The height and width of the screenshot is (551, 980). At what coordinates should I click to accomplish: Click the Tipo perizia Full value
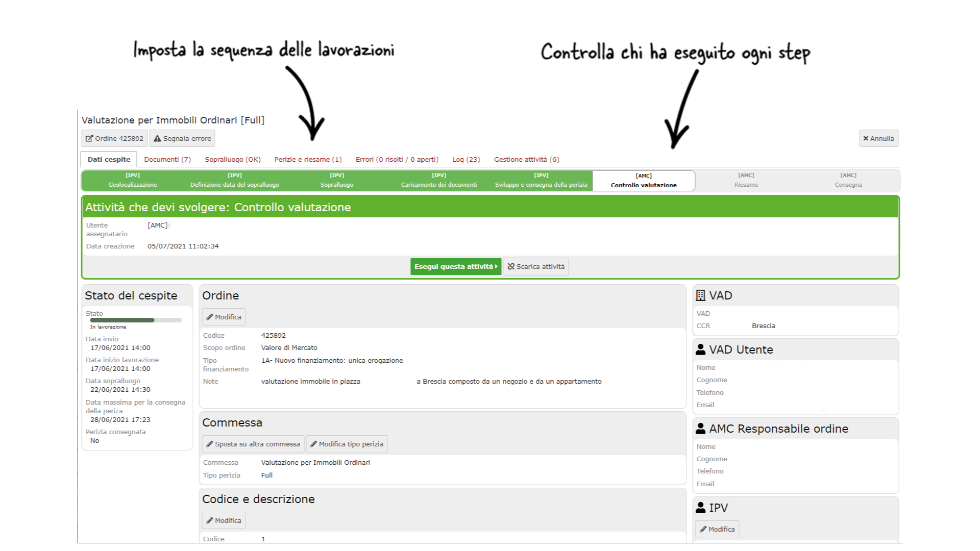(267, 475)
